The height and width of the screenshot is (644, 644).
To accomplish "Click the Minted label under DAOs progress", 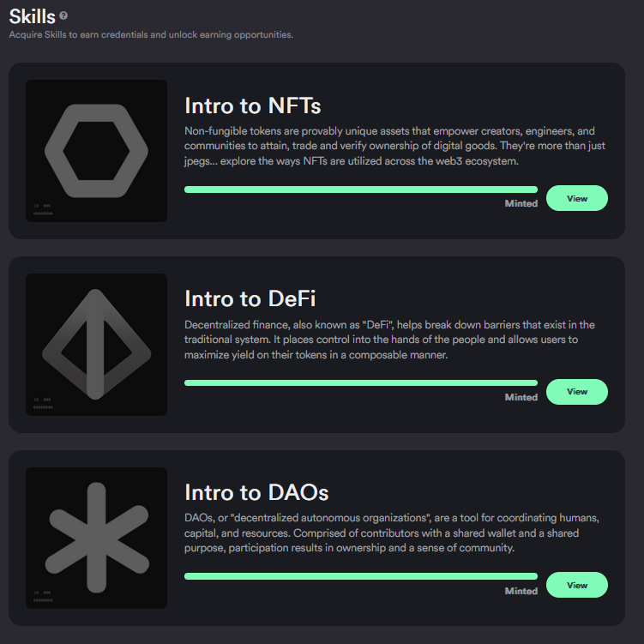I will 521,591.
